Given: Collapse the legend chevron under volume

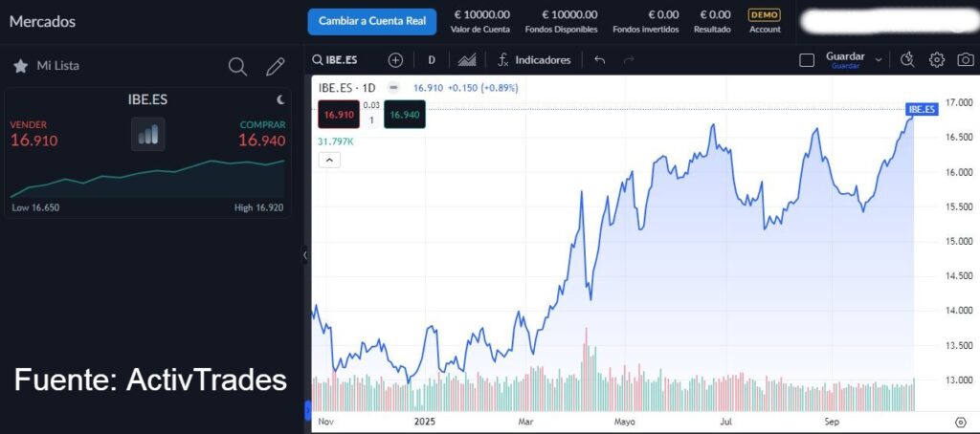Looking at the screenshot, I should click(327, 160).
